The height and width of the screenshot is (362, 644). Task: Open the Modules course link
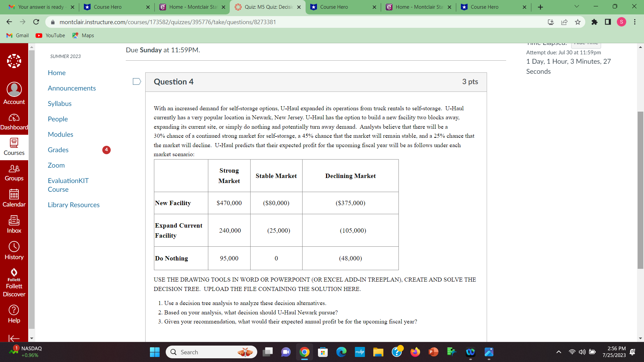[x=60, y=134]
